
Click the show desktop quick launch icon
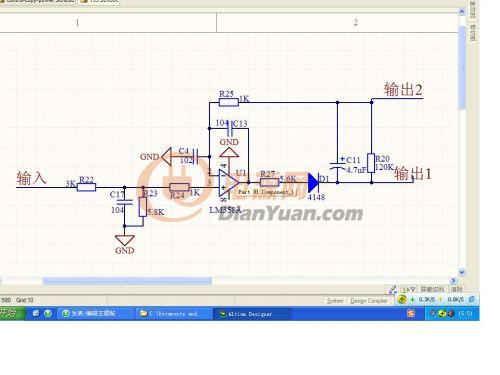(x=36, y=313)
